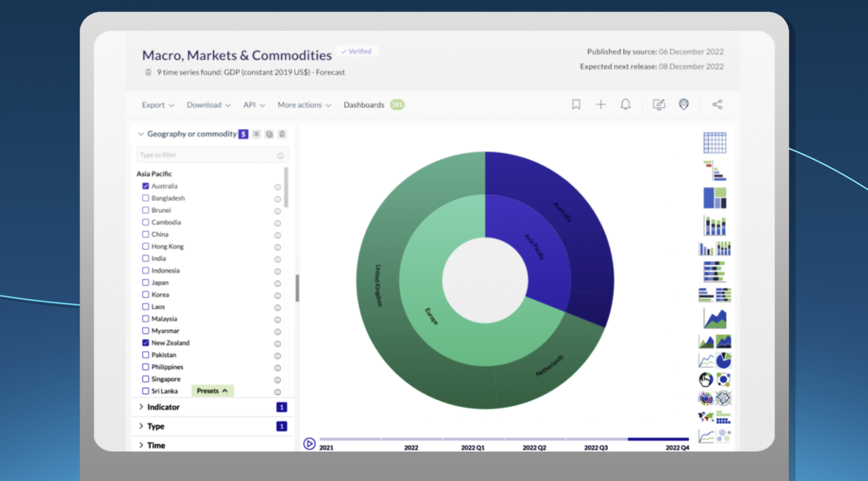Select the table grid view icon
The width and height of the screenshot is (868, 481).
tap(714, 143)
